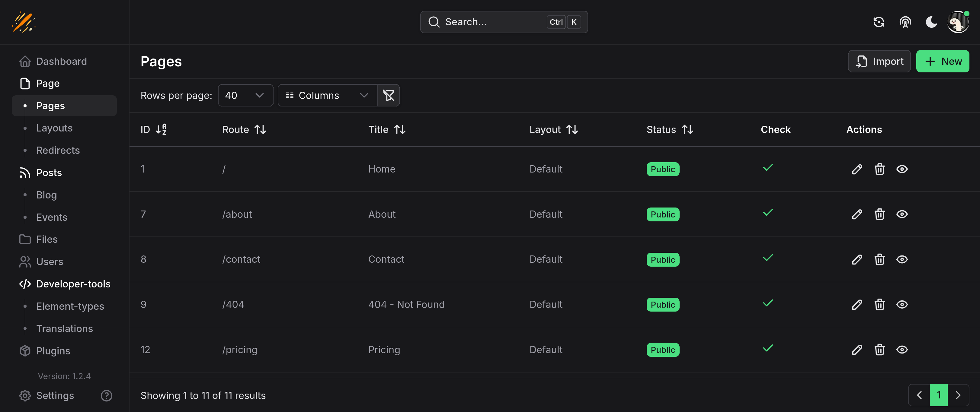The width and height of the screenshot is (980, 412).
Task: View the Pricing page via eye icon
Action: tap(902, 350)
